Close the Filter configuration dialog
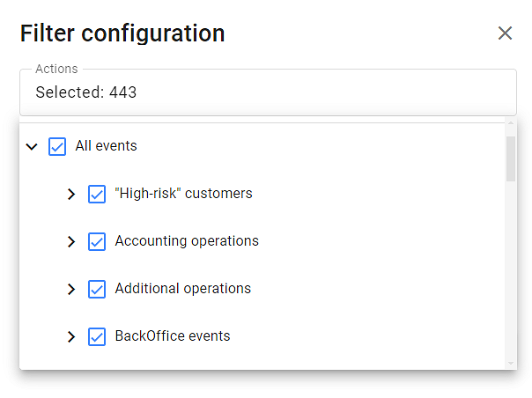 click(x=505, y=33)
